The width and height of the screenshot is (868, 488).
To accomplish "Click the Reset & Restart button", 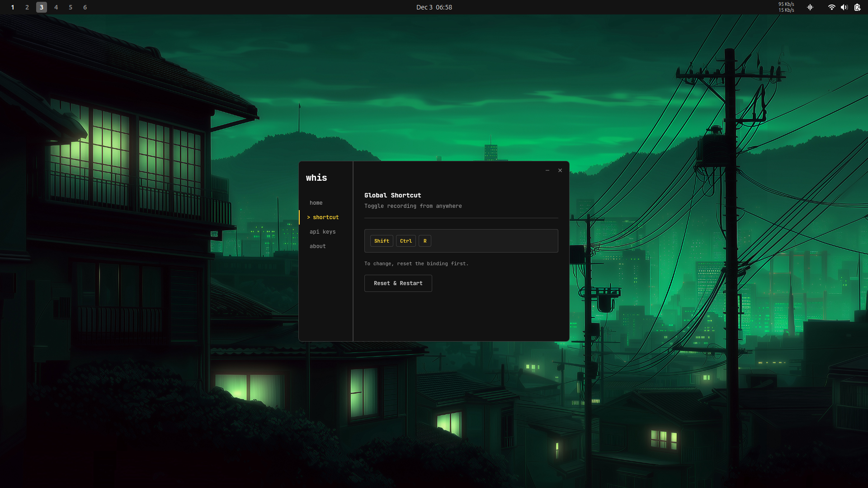I will pos(398,283).
